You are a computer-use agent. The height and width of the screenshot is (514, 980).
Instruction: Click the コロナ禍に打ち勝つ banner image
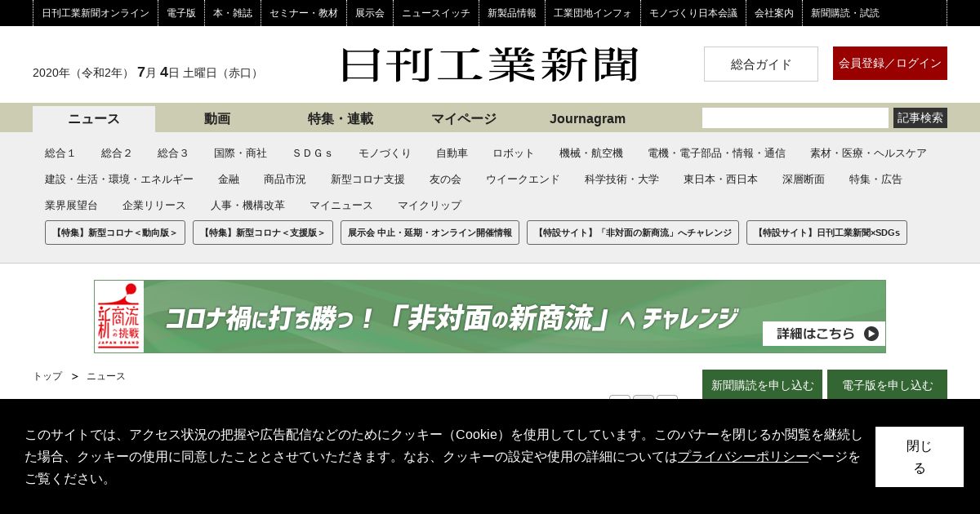tap(490, 317)
